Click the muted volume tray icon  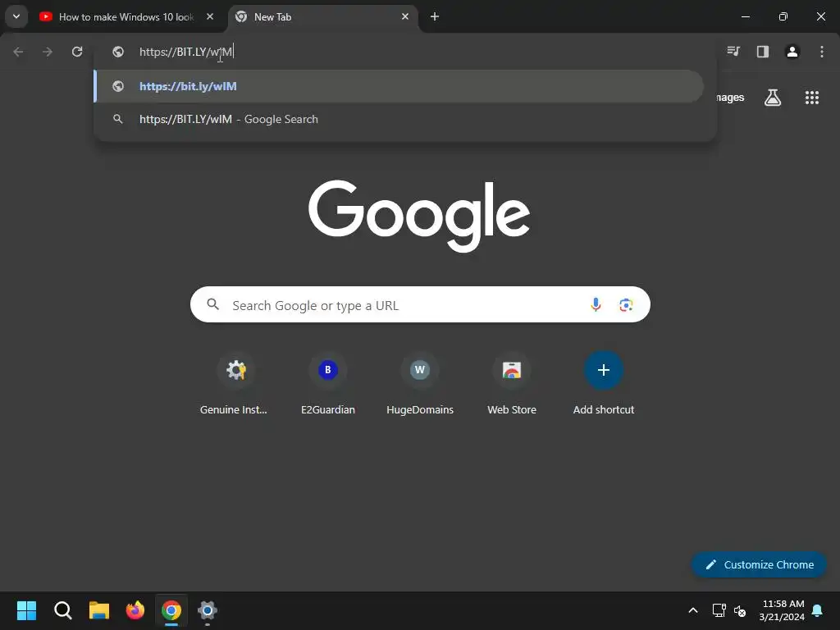(740, 610)
